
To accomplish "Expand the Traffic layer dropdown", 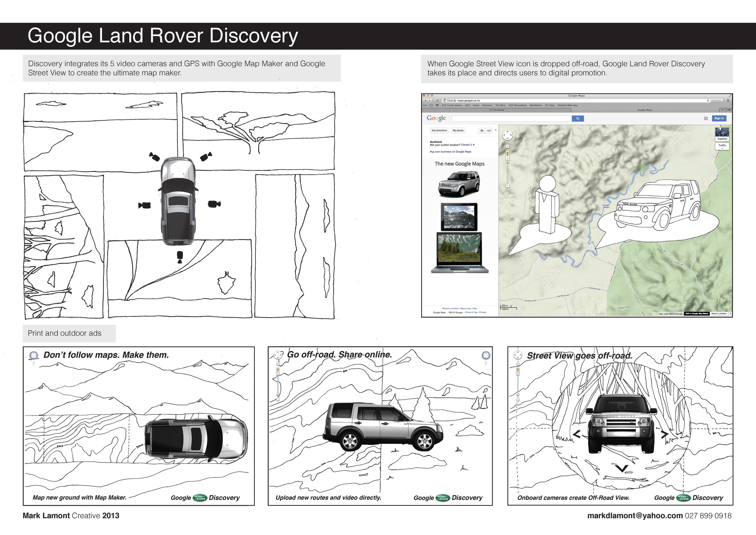I will 722,146.
